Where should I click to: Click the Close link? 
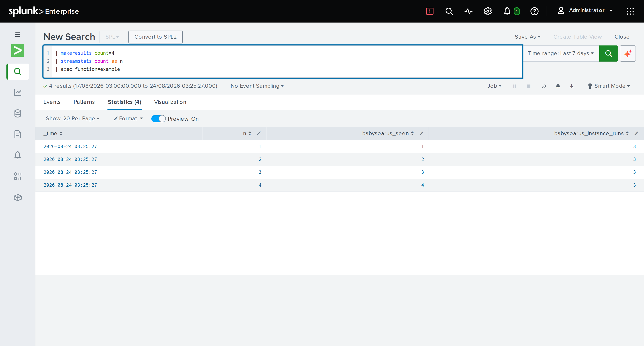(x=622, y=37)
